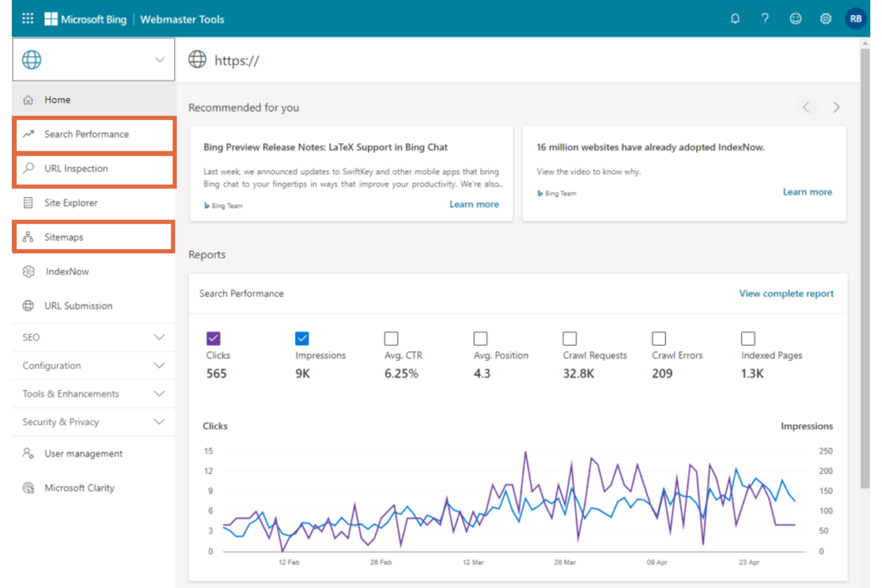The width and height of the screenshot is (882, 588).
Task: Expand the Tools & Enhancements section
Action: click(x=93, y=394)
